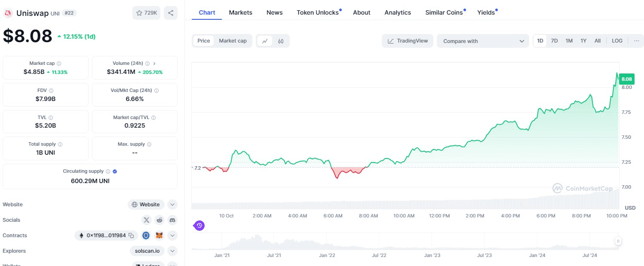The height and width of the screenshot is (266, 644).
Task: Set chart range to 1Y
Action: 583,41
